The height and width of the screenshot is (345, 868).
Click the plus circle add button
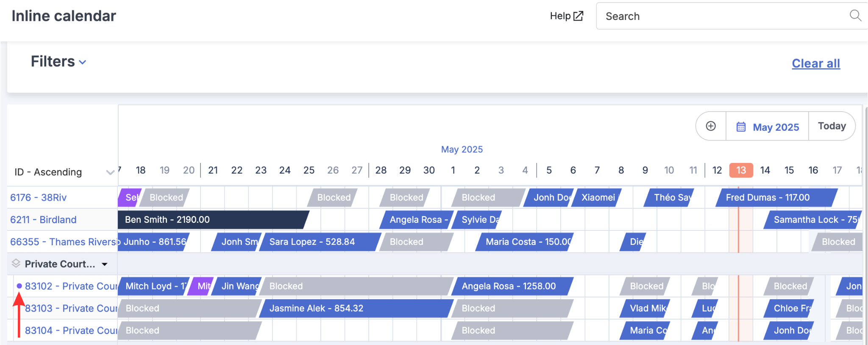click(x=711, y=126)
